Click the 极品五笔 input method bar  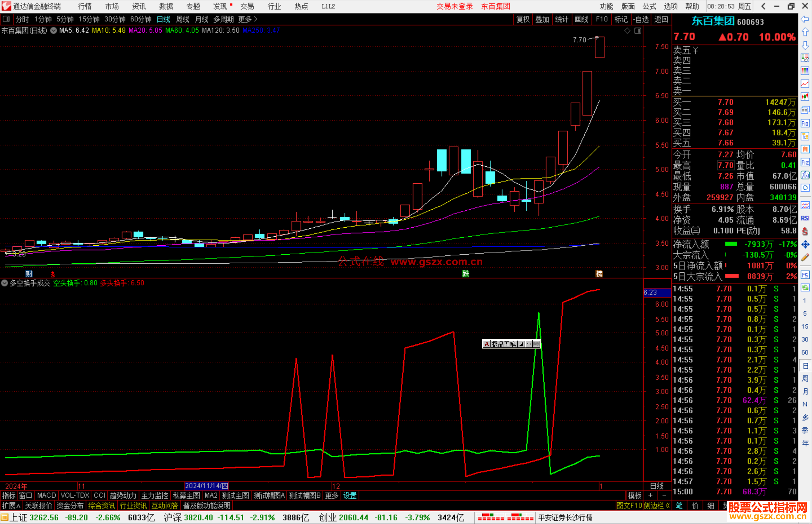click(x=511, y=344)
